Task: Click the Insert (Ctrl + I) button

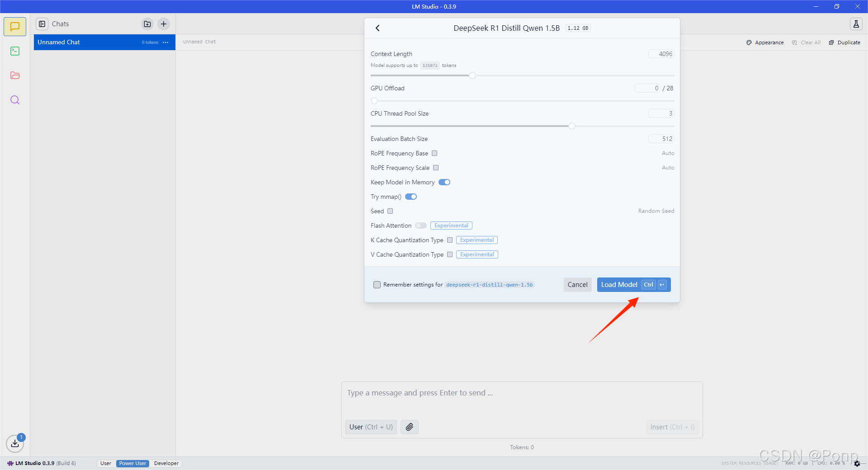Action: pyautogui.click(x=672, y=427)
